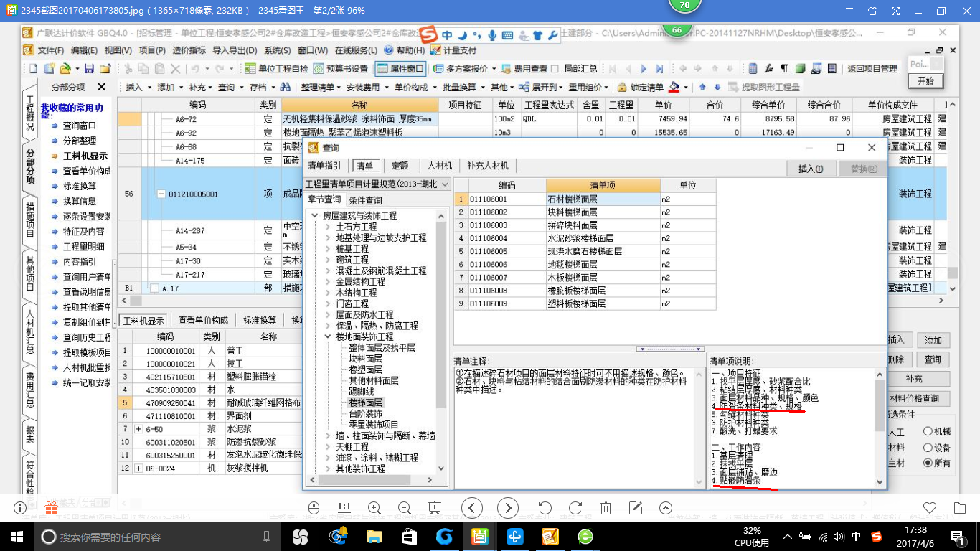Click 标准换算 link in sidebar
The image size is (980, 551).
coord(79,186)
